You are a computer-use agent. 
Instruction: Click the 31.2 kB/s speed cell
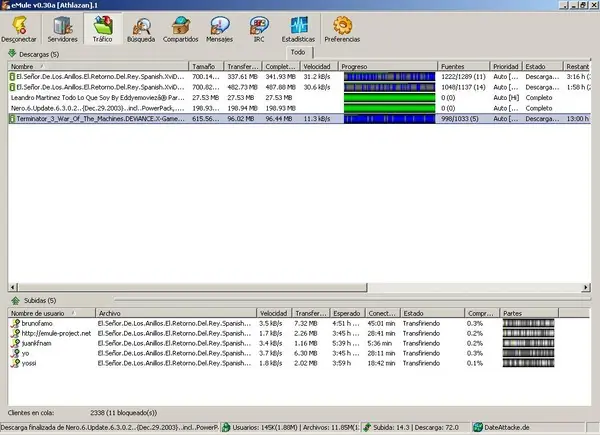pos(316,77)
